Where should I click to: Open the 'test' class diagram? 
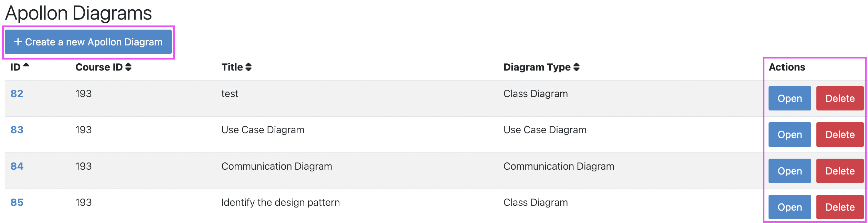pyautogui.click(x=789, y=98)
